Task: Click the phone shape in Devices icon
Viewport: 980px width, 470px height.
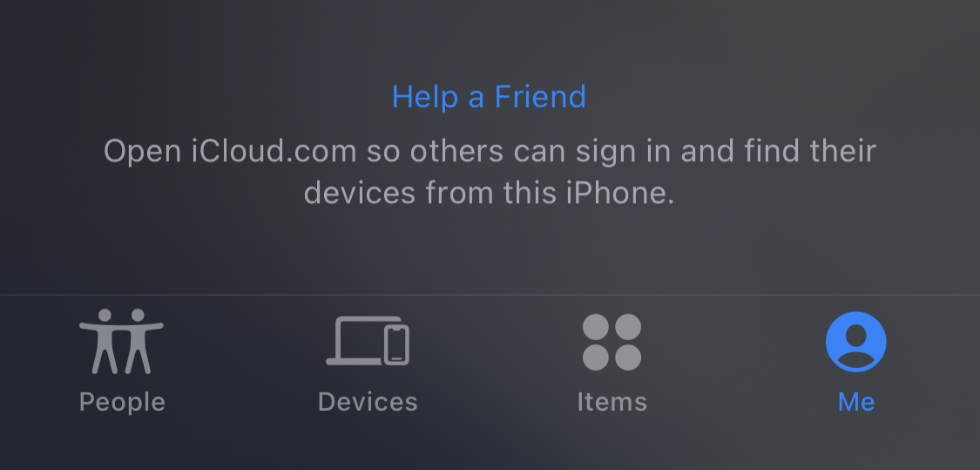Action: 397,344
